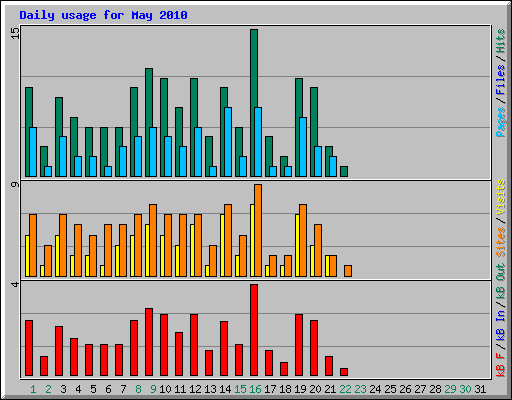Click day label 8 on axis
The width and height of the screenshot is (512, 400).
point(138,389)
